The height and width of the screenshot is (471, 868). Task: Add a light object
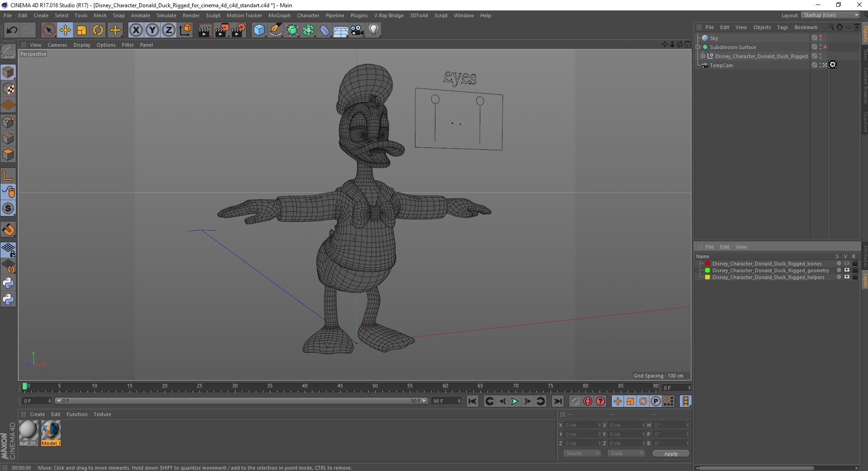click(374, 30)
